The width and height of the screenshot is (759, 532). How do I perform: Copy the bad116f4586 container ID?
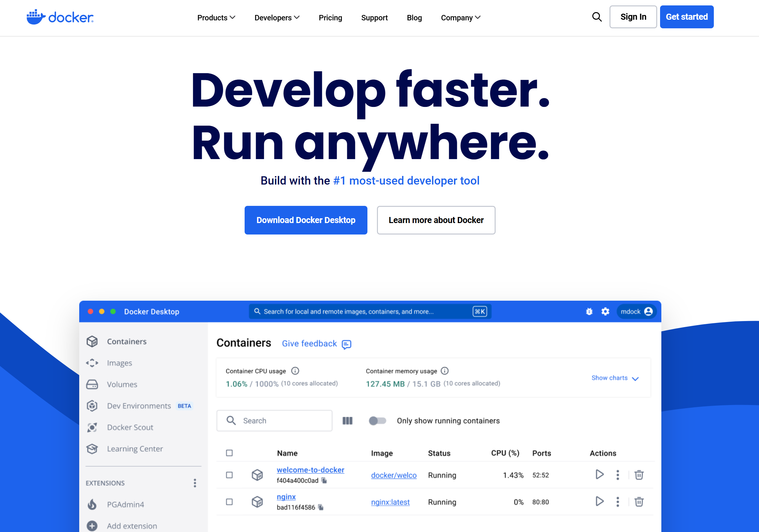(x=321, y=507)
